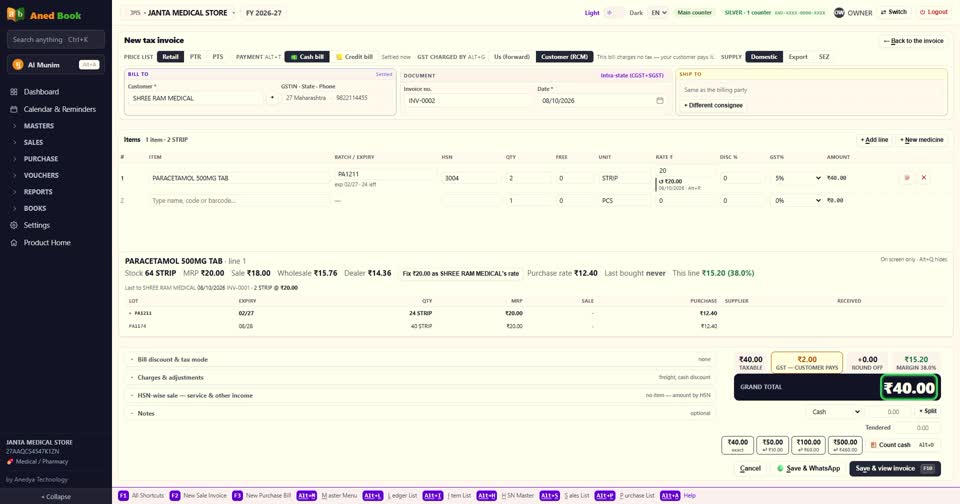
Task: Click the Count cash button
Action: tap(901, 445)
